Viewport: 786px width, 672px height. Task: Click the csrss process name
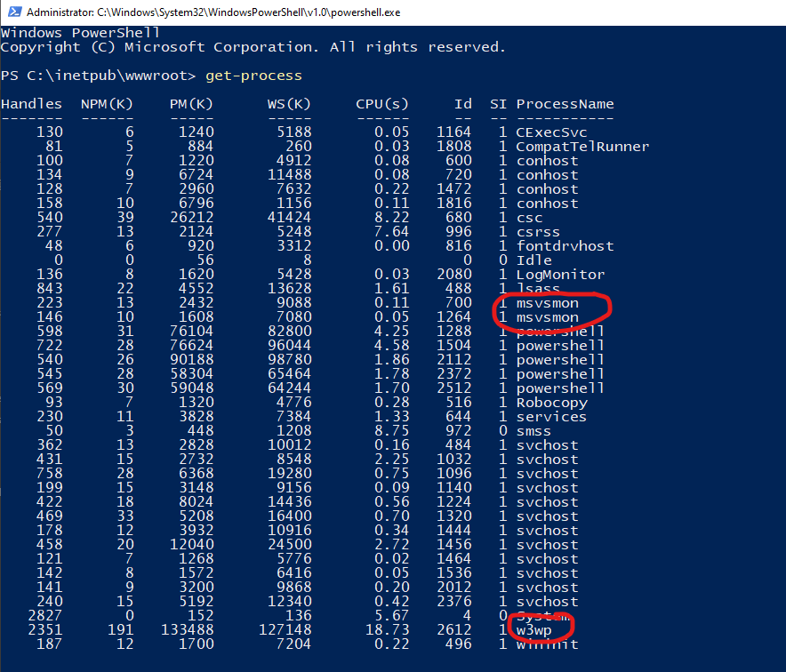click(x=538, y=232)
